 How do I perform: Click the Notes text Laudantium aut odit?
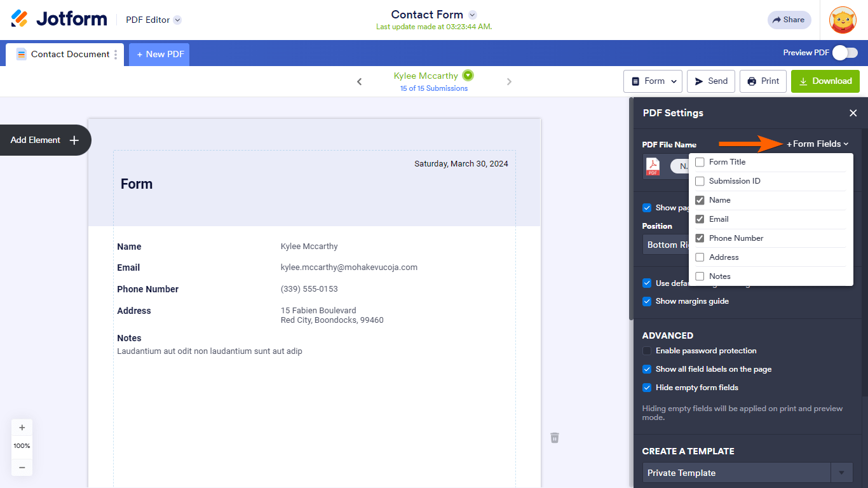point(210,351)
